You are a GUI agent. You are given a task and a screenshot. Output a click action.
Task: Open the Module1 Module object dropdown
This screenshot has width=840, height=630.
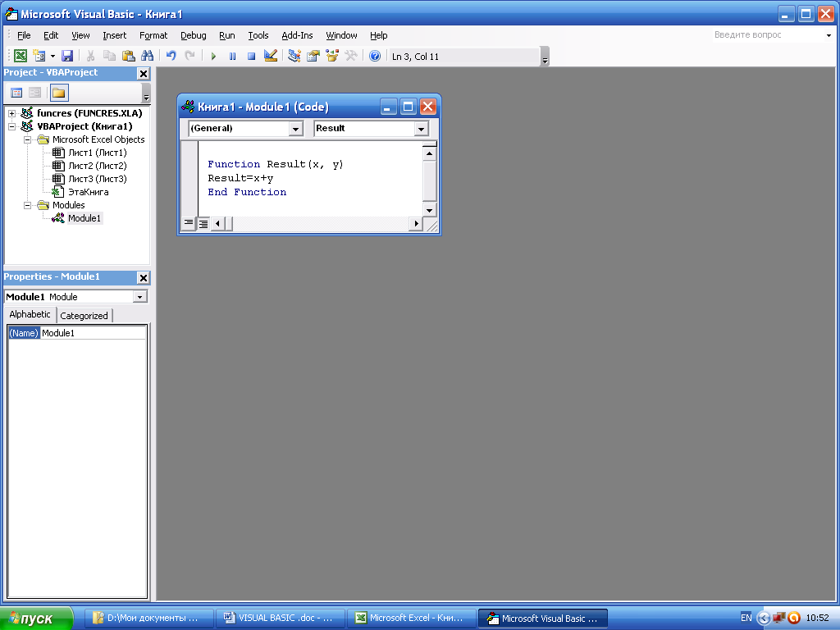pos(139,297)
